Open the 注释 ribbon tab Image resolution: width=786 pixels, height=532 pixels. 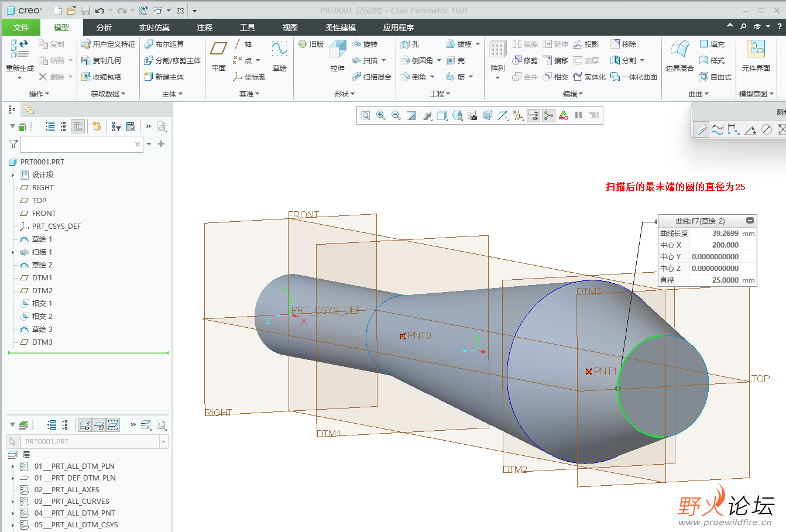[205, 28]
